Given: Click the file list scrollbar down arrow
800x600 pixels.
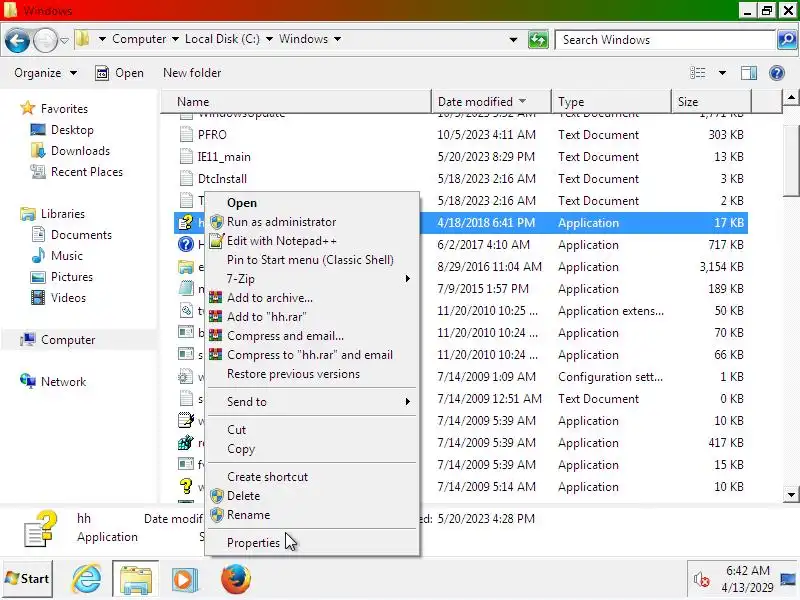Looking at the screenshot, I should point(791,494).
